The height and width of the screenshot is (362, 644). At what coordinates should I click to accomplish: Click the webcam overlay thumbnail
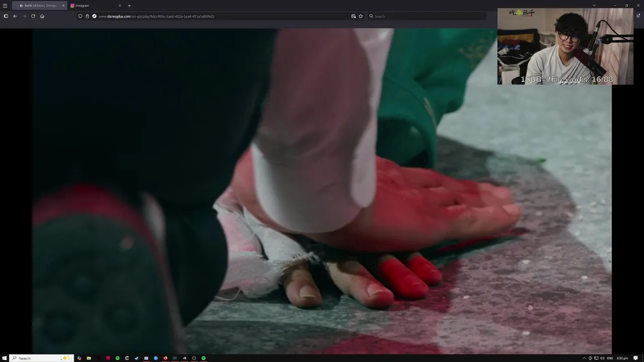point(566,46)
